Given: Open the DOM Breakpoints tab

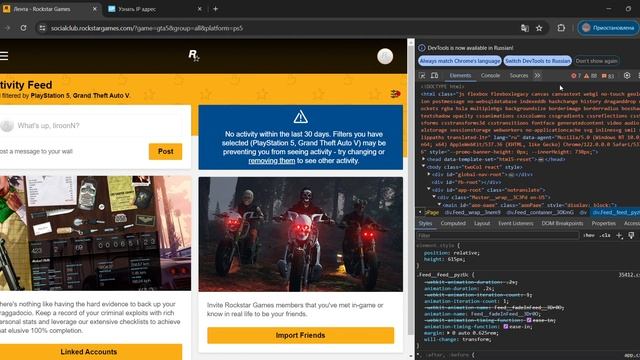Looking at the screenshot, I should [x=562, y=223].
